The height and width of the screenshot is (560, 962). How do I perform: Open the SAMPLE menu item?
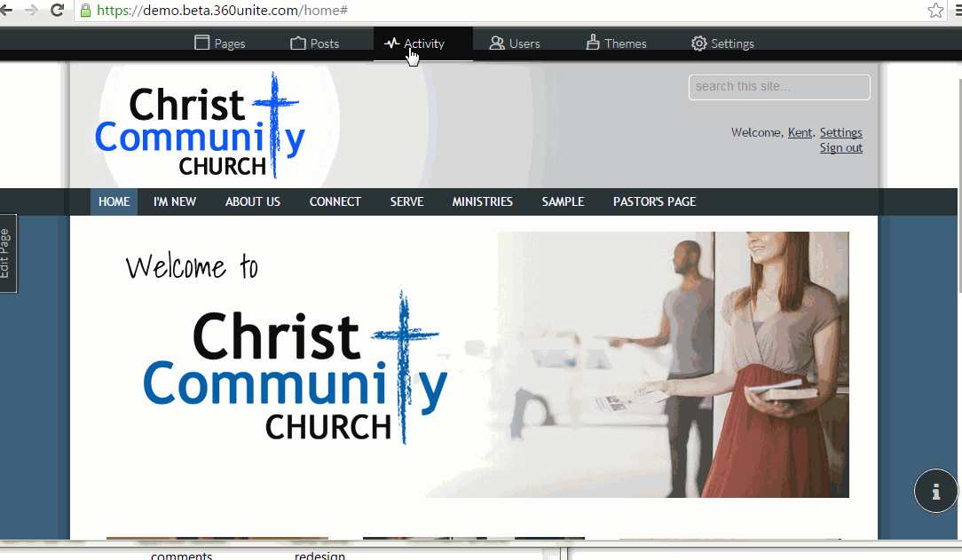point(563,201)
